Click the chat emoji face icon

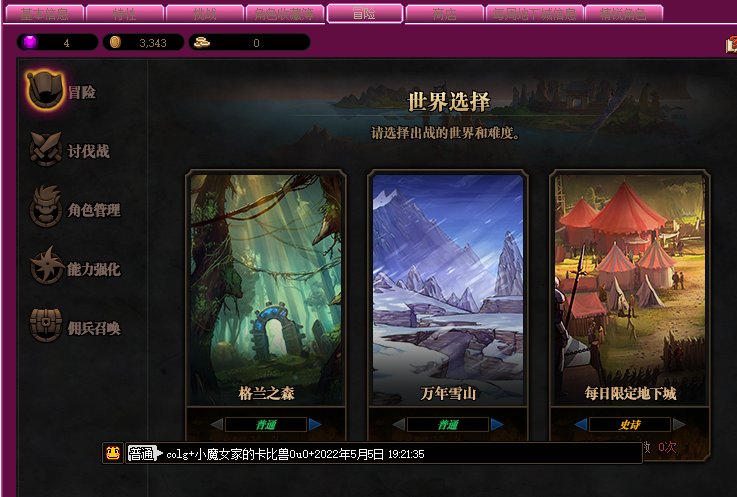pos(113,453)
